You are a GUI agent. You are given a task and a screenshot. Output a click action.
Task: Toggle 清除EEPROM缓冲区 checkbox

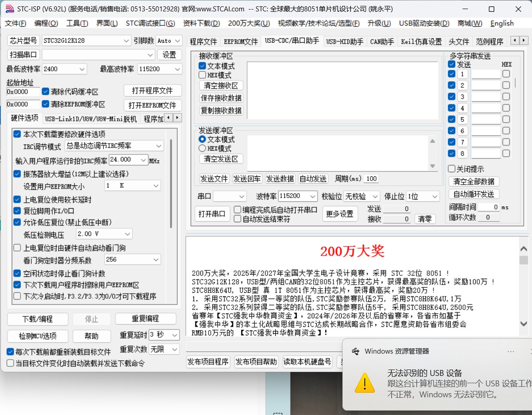click(x=46, y=104)
